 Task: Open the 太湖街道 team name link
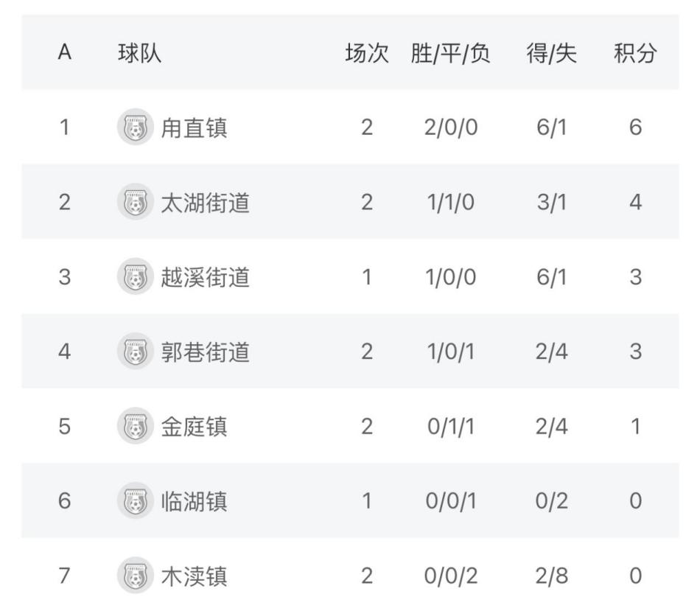point(205,203)
